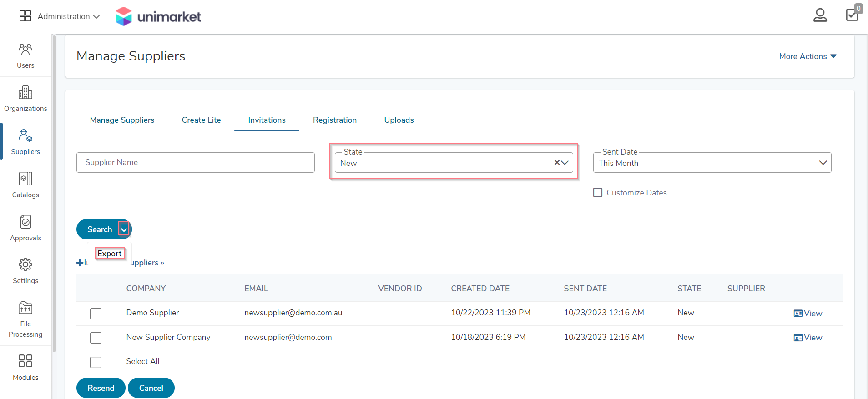This screenshot has width=868, height=399.
Task: Click email newsupplier@demo.com
Action: (x=288, y=337)
